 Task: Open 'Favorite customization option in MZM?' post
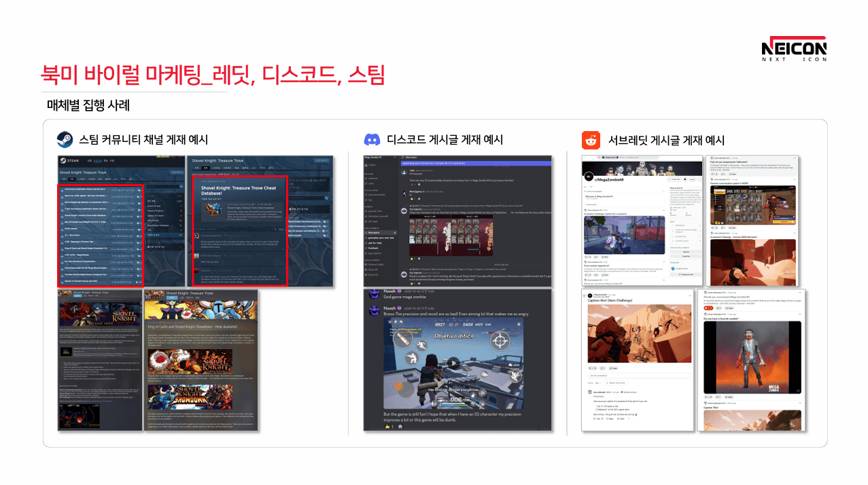(x=729, y=183)
